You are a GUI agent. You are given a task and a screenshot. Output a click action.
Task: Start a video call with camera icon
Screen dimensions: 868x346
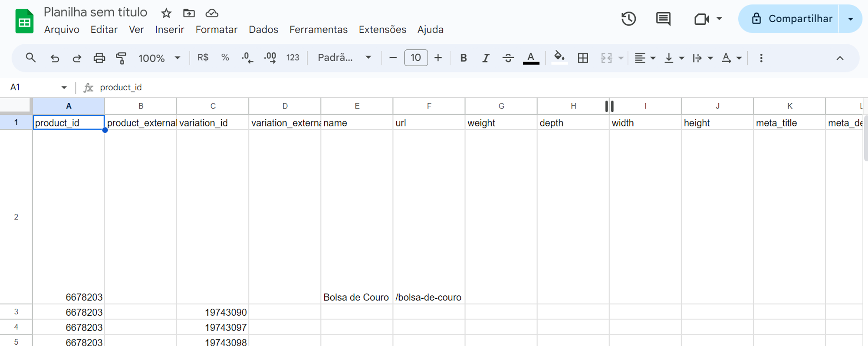tap(701, 19)
